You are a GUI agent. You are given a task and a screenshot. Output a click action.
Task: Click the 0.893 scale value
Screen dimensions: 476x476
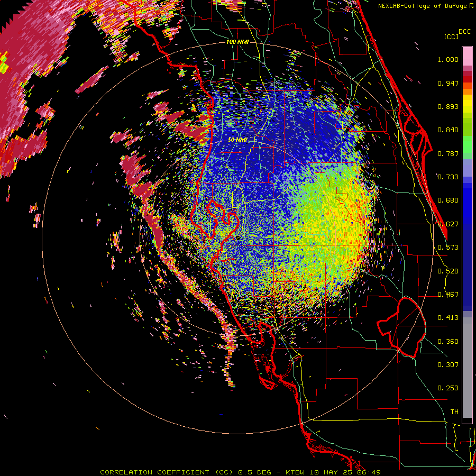448,106
